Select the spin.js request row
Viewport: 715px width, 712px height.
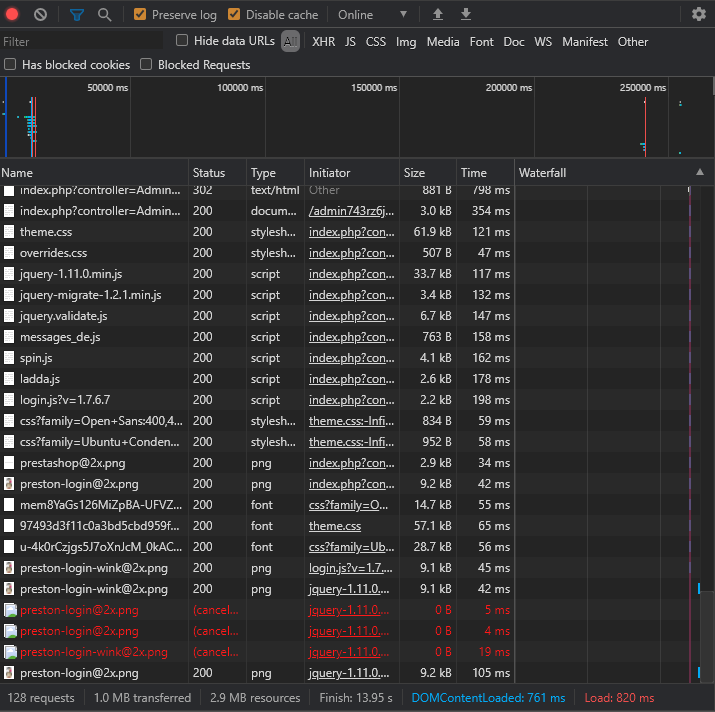coord(36,358)
